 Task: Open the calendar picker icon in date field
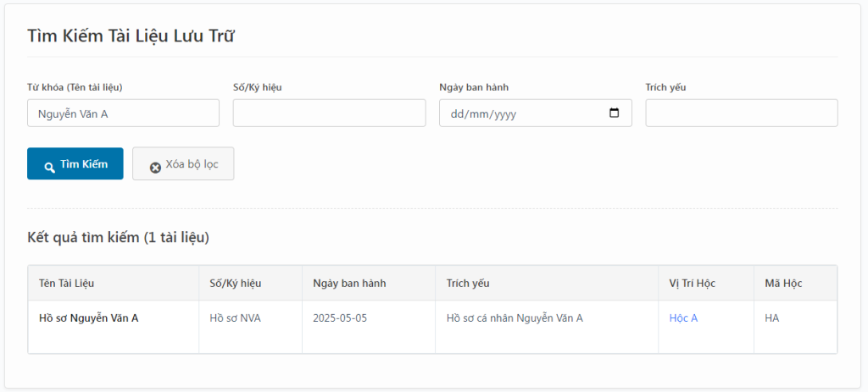point(614,113)
